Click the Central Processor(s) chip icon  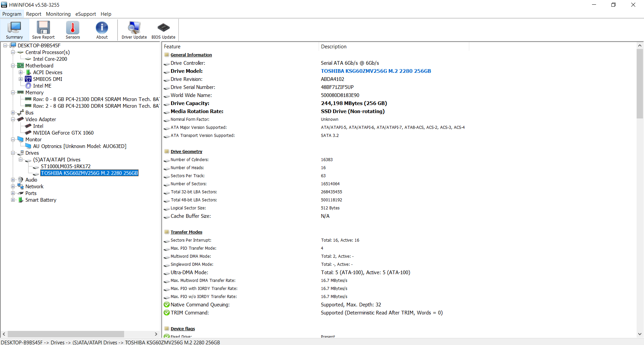pos(20,52)
